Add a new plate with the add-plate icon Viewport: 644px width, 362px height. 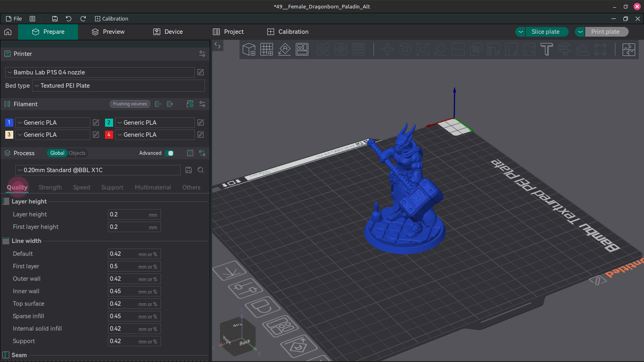tap(266, 49)
